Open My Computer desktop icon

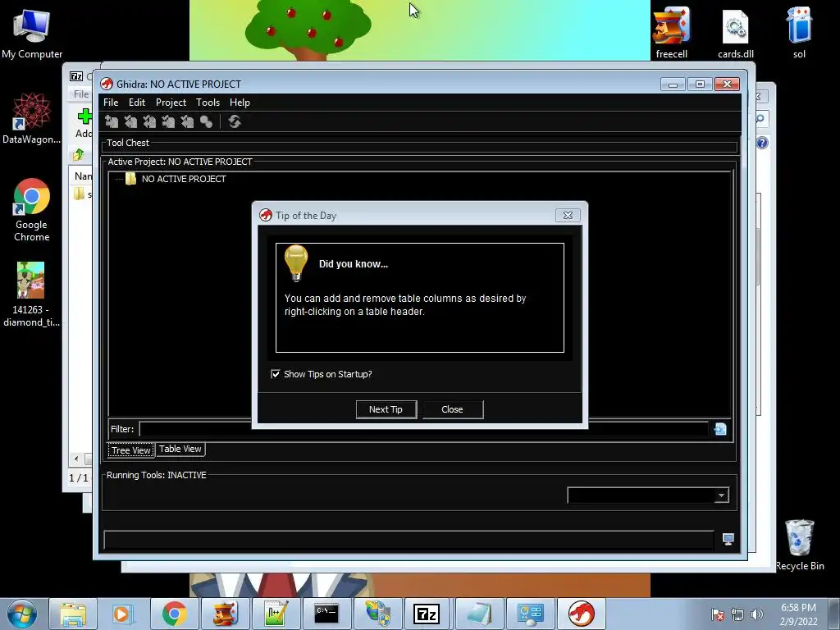coord(32,33)
